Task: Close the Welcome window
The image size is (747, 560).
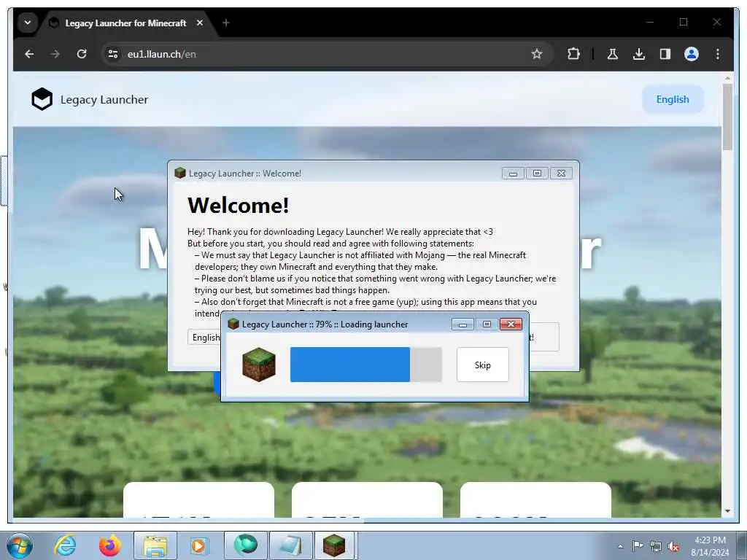Action: click(561, 174)
